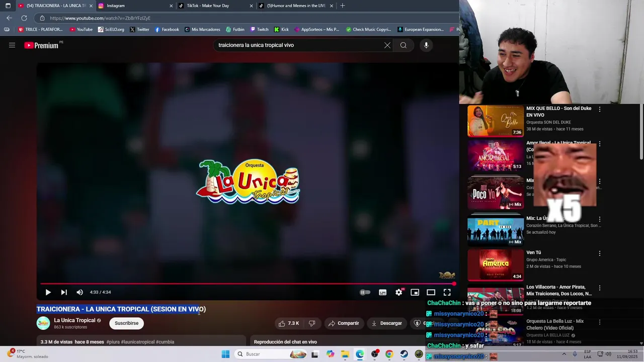This screenshot has width=644, height=362.
Task: Open the Futbin bookmark
Action: point(235,30)
